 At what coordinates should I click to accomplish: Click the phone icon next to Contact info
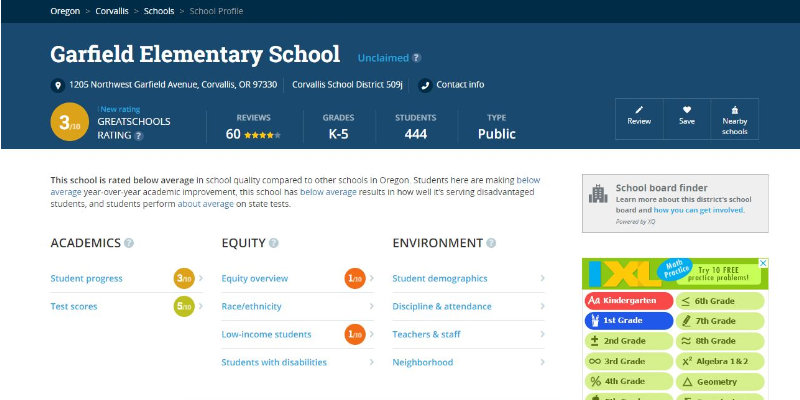tap(425, 85)
